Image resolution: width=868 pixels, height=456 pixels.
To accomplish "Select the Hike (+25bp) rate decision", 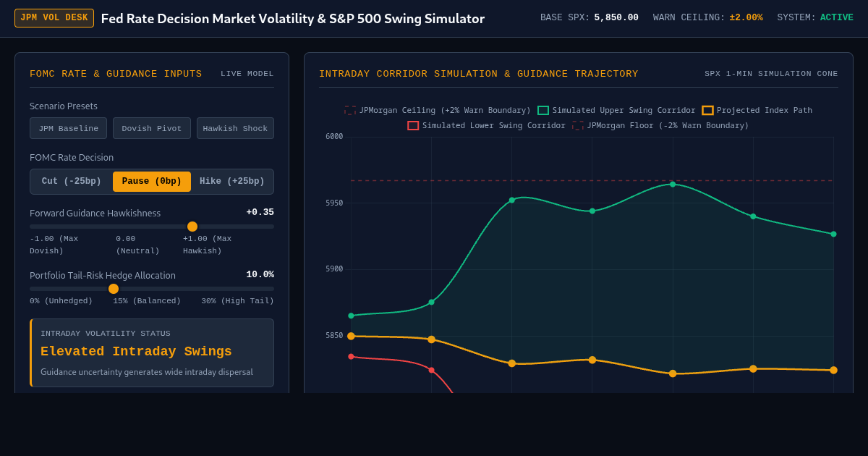I will [x=232, y=182].
